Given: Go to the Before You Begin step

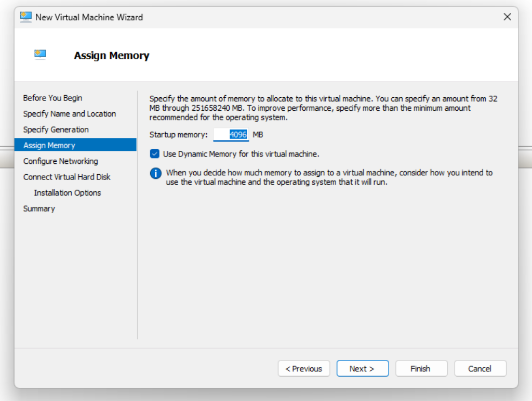Looking at the screenshot, I should tap(52, 98).
